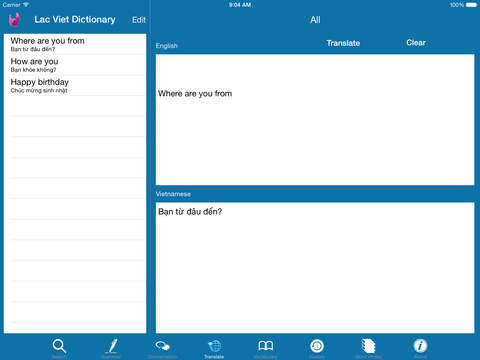The width and height of the screenshot is (480, 360).
Task: Open the Grammar tab pen icon
Action: point(112,346)
